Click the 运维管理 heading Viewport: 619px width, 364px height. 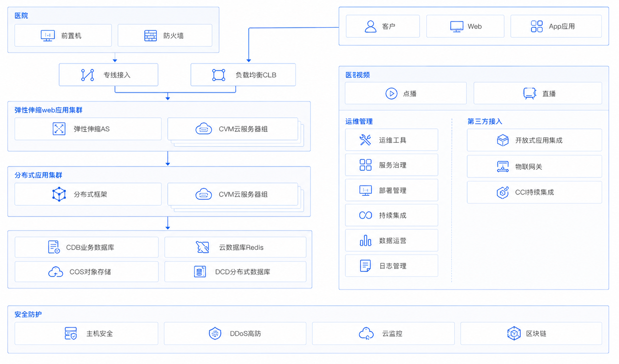pos(359,122)
